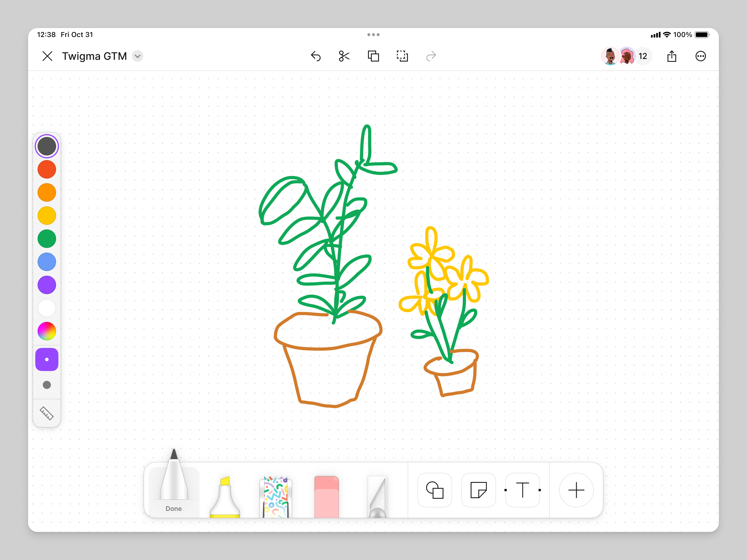
Task: Insert a shape onto the board
Action: [x=434, y=490]
